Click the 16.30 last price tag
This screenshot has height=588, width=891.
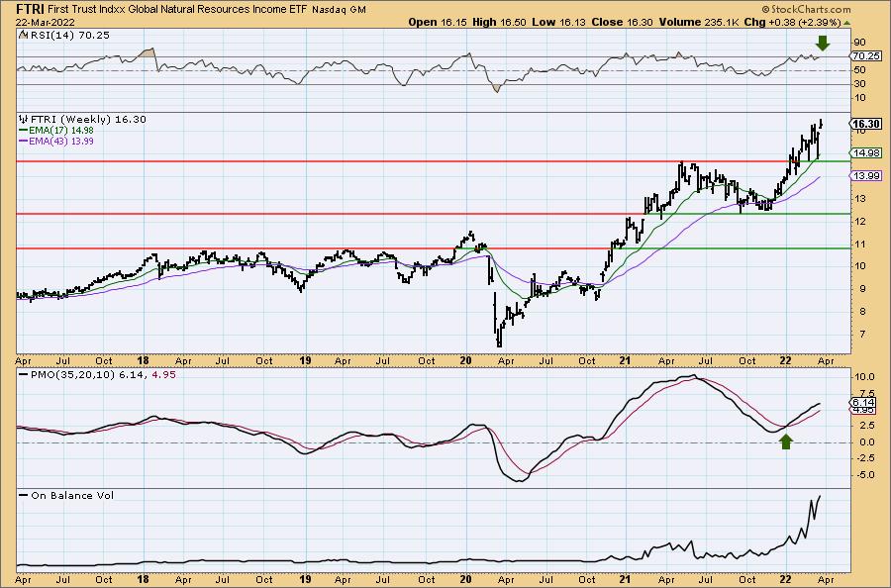[866, 124]
